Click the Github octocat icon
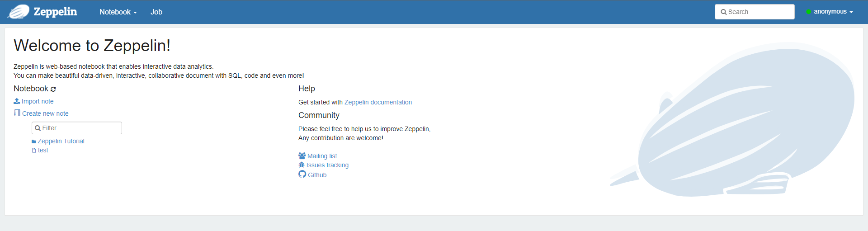Viewport: 868px width, 231px height. point(302,174)
